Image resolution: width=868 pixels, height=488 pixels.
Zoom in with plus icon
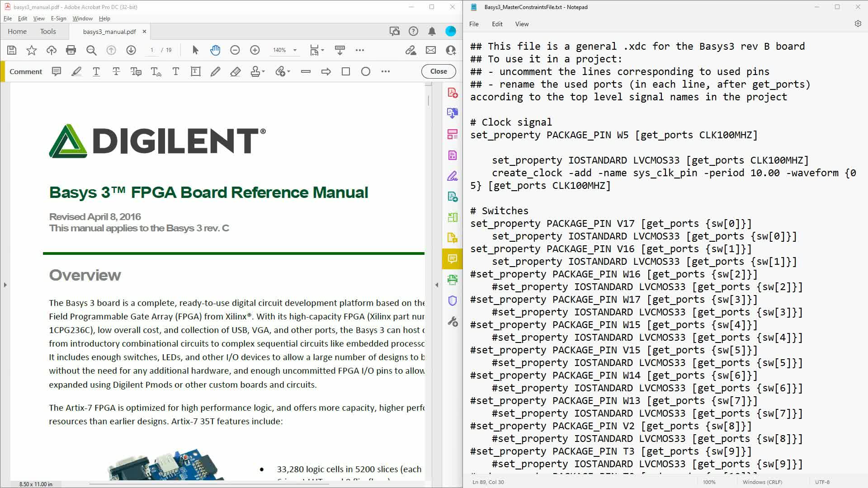pos(255,50)
